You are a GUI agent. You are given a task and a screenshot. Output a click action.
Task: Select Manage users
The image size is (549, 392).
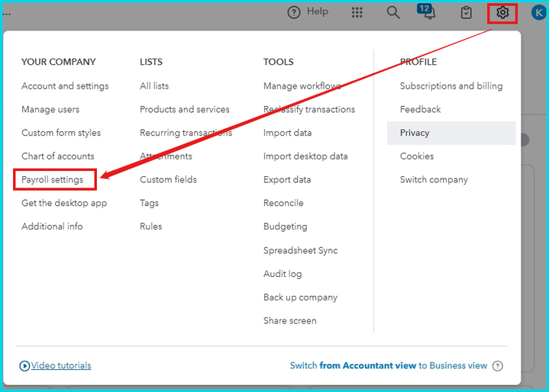pyautogui.click(x=50, y=110)
